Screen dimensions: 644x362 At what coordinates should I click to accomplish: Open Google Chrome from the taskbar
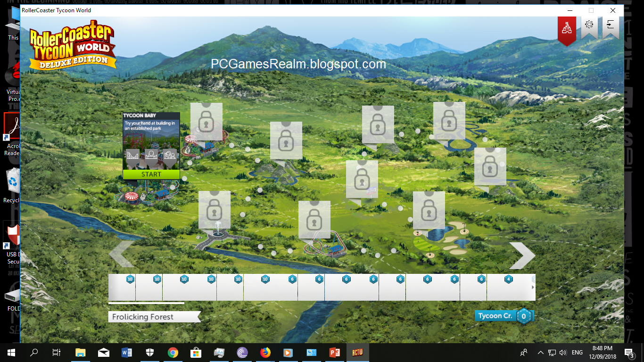173,352
